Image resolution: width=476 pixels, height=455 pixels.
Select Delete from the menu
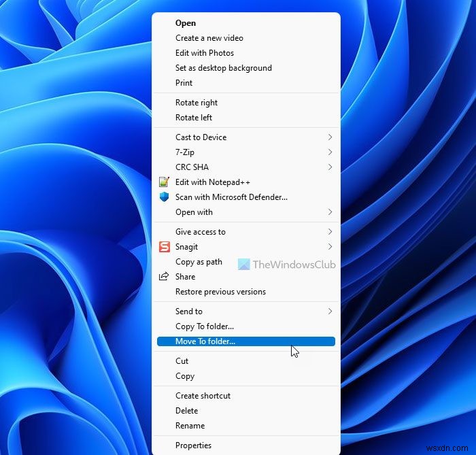(x=246, y=410)
